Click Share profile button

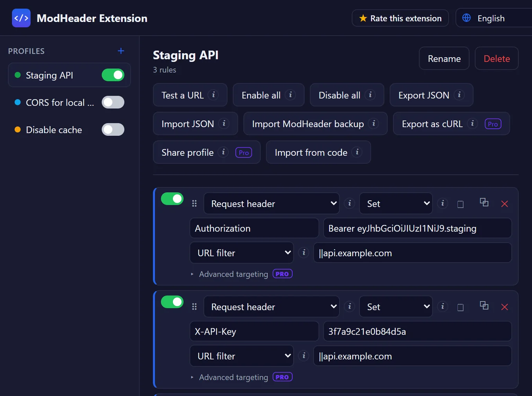click(x=207, y=152)
